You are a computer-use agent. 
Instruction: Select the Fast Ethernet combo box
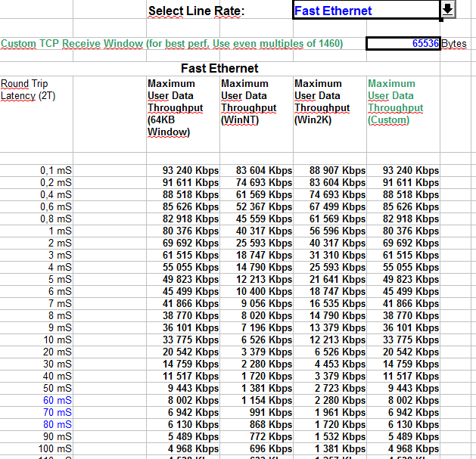click(x=365, y=11)
